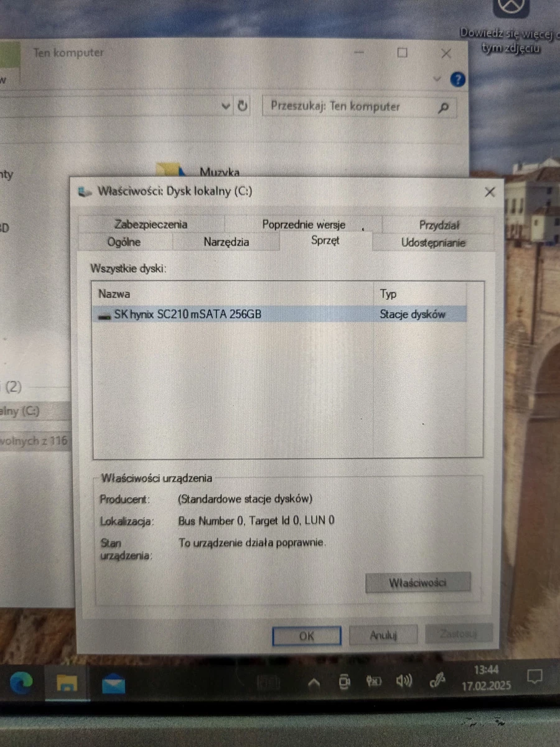Open the battery and power tray icon
The width and height of the screenshot is (560, 747).
[374, 682]
